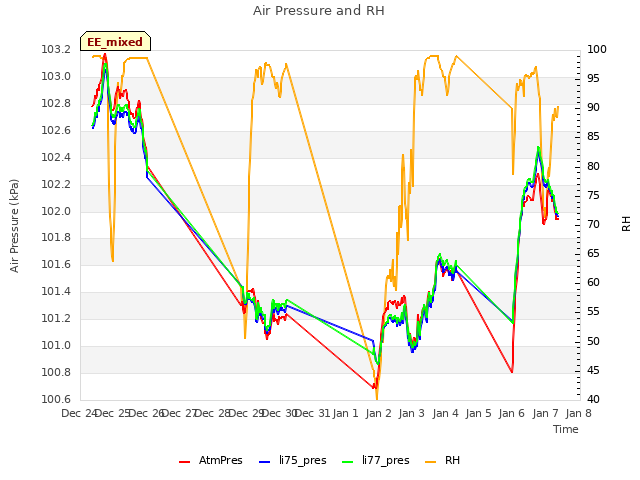The height and width of the screenshot is (480, 640).
Task: Click the Jan 1 date tick label
Action: 346,414
